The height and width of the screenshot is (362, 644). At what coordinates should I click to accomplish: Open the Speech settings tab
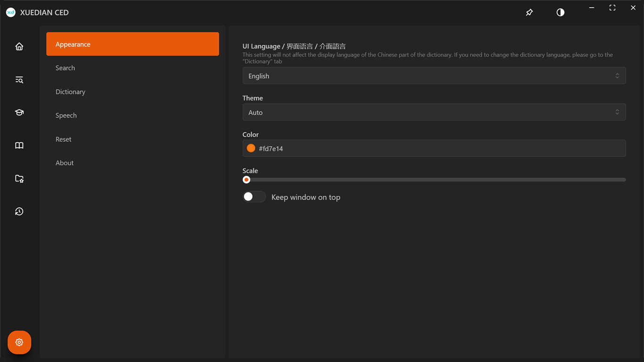pos(66,115)
